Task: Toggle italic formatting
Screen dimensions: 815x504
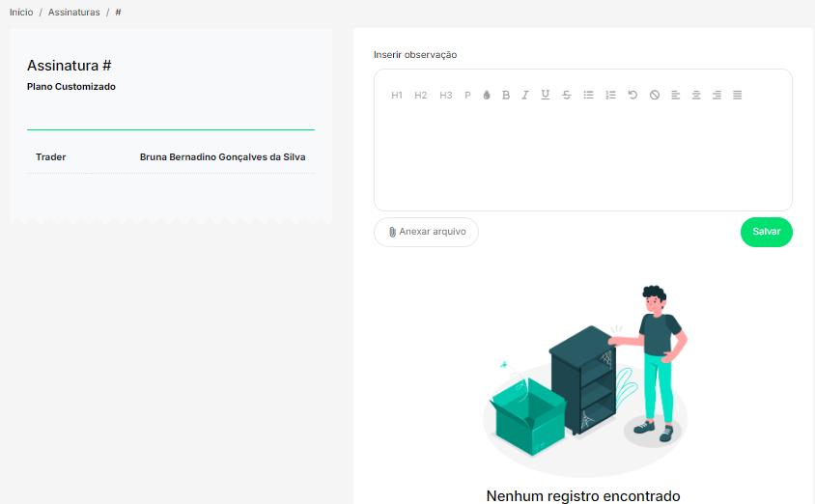Action: point(525,96)
